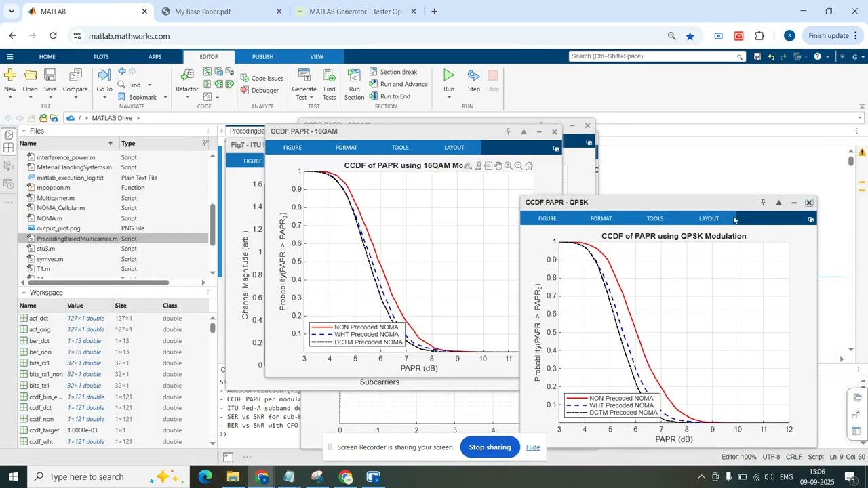Image resolution: width=868 pixels, height=488 pixels.
Task: Open the Debugger tool
Action: [260, 90]
